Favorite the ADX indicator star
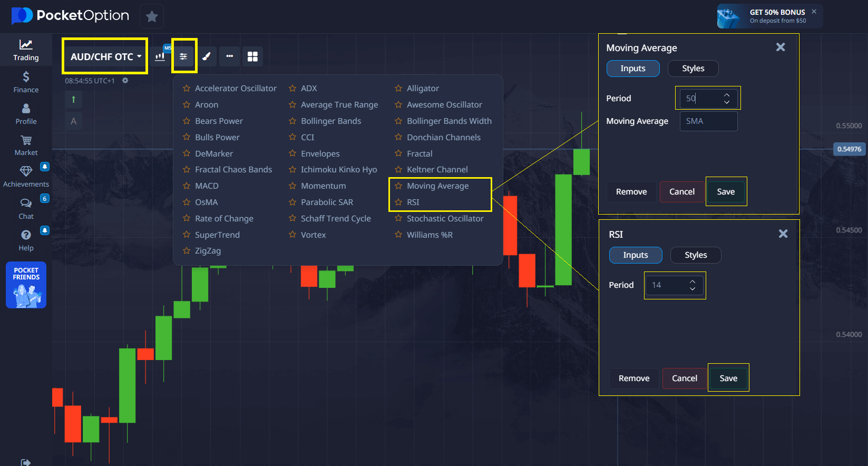 (x=292, y=89)
